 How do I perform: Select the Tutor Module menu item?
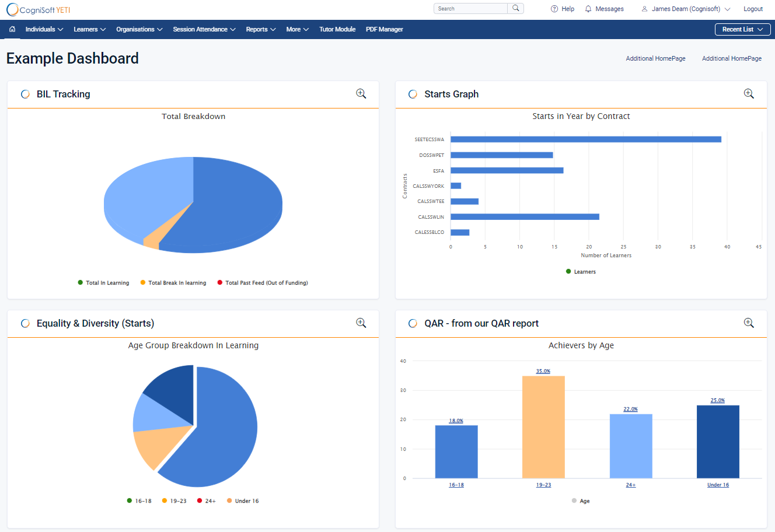(337, 29)
